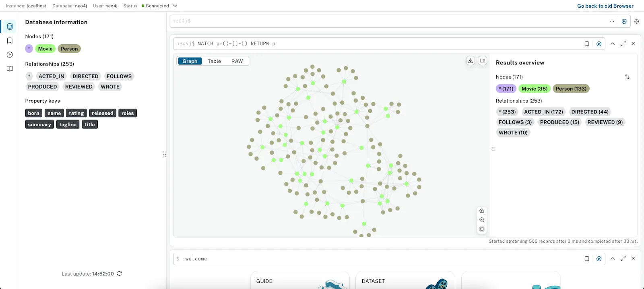Run query in the main editor bar
644x289 pixels.
coord(624,21)
